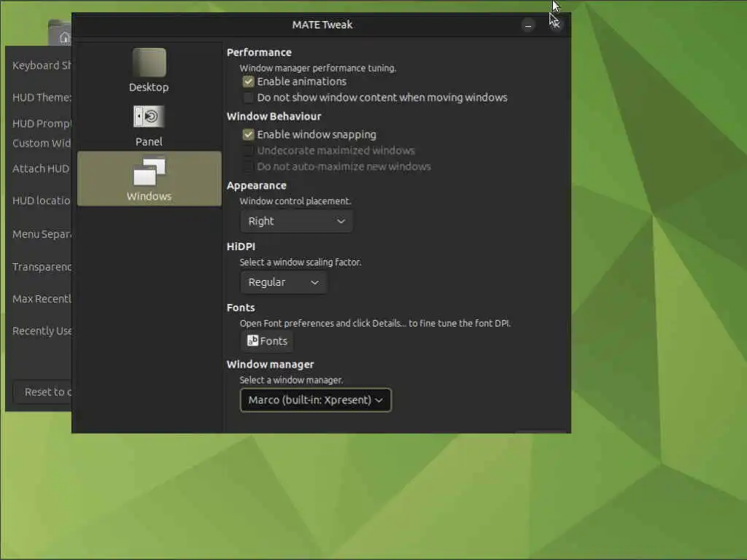
Task: Click the HUD locatio... label in background window
Action: click(x=42, y=201)
